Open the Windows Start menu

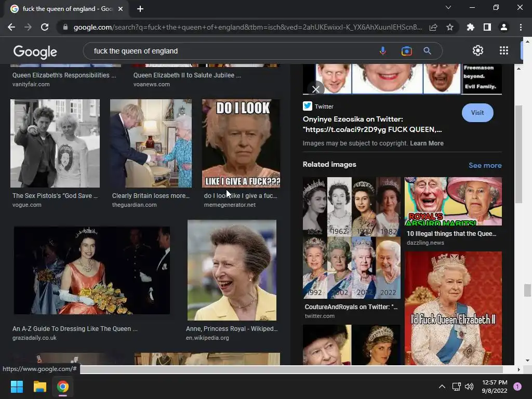coord(17,387)
